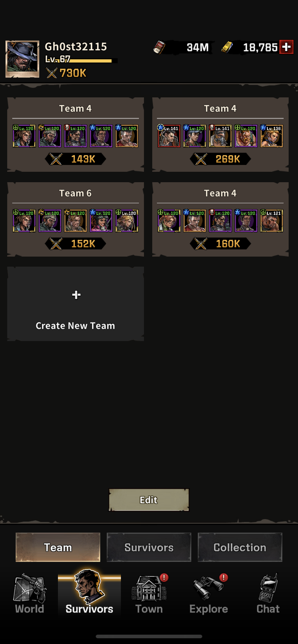Open the Team 6 card
The image size is (298, 644).
pos(76,219)
